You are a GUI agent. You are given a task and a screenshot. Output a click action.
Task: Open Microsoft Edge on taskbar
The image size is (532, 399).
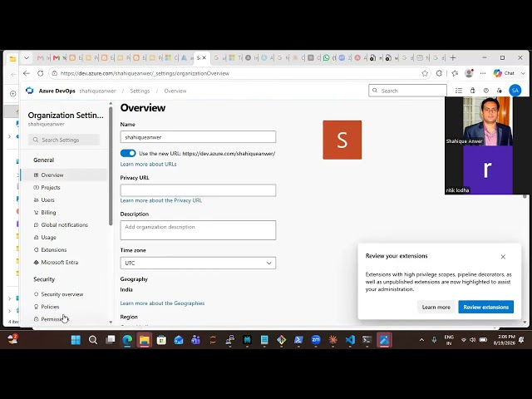pos(127,340)
